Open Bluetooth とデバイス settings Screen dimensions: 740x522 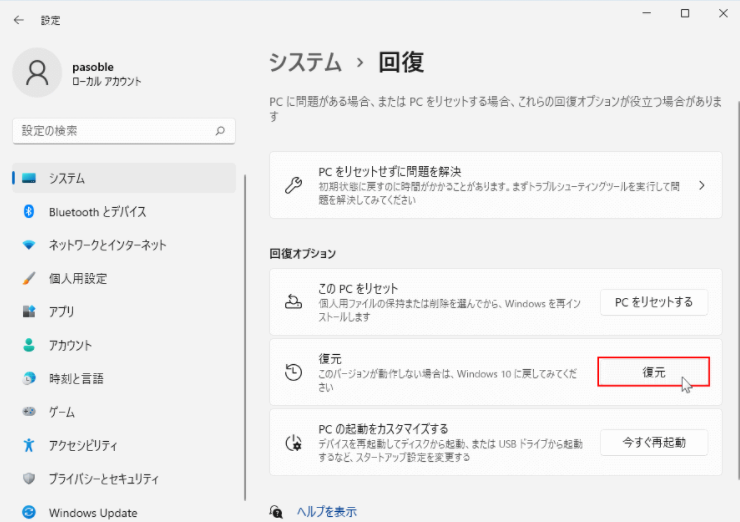pyautogui.click(x=97, y=212)
